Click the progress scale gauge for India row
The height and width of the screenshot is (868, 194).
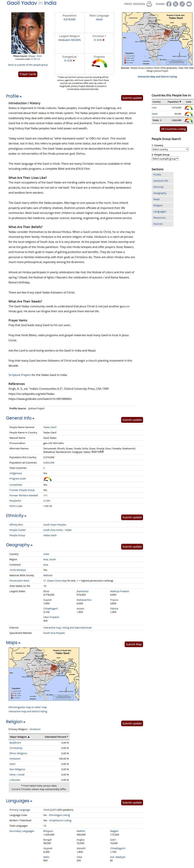tap(189, 108)
